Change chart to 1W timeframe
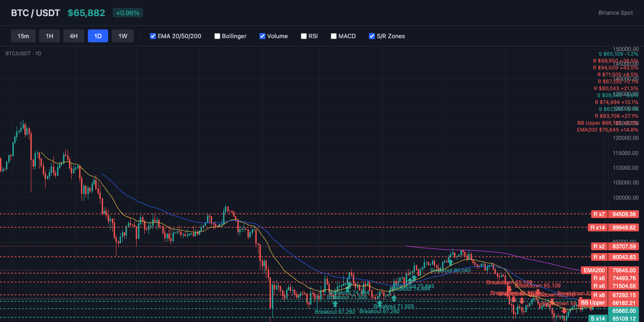 tap(123, 36)
